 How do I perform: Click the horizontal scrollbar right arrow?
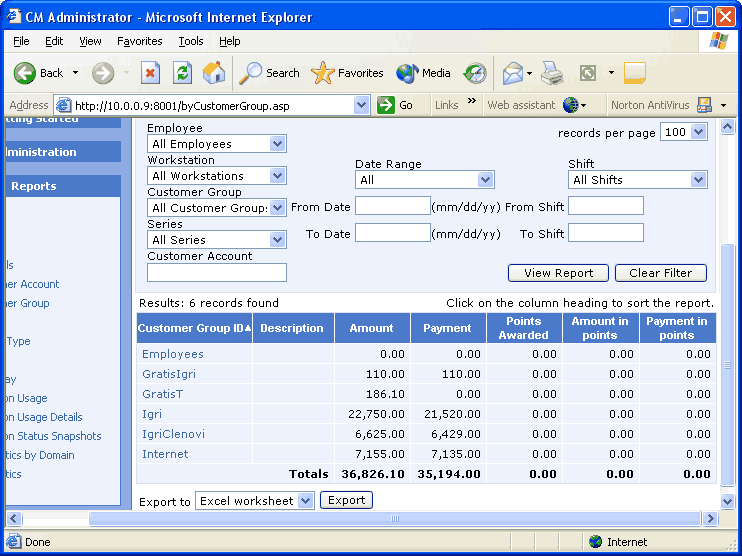710,519
